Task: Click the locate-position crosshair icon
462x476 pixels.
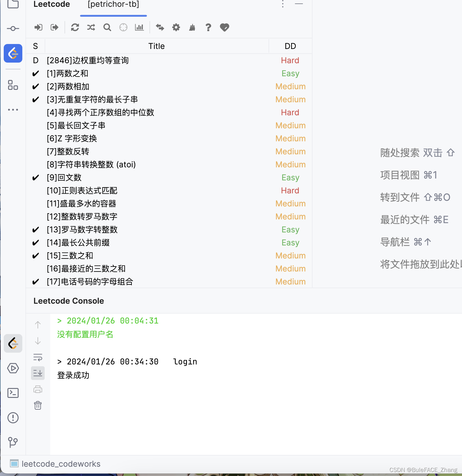Action: (123, 27)
